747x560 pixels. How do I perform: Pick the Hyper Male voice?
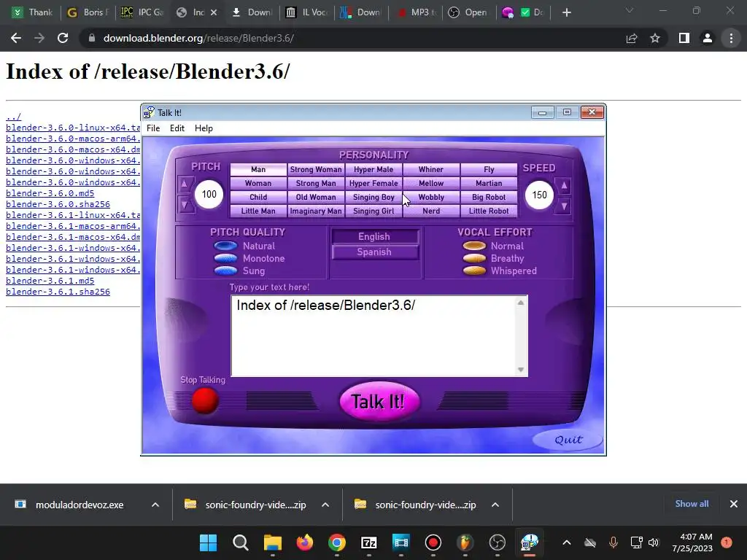tap(373, 169)
